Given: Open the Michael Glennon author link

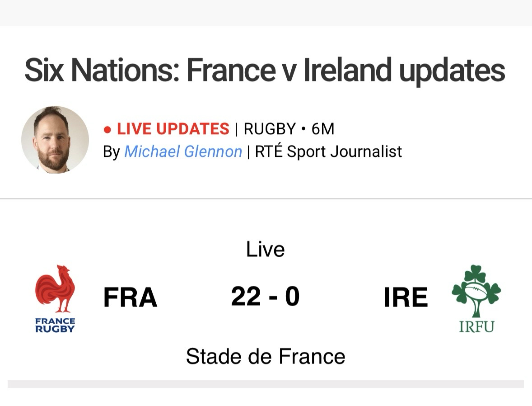Looking at the screenshot, I should pos(183,151).
